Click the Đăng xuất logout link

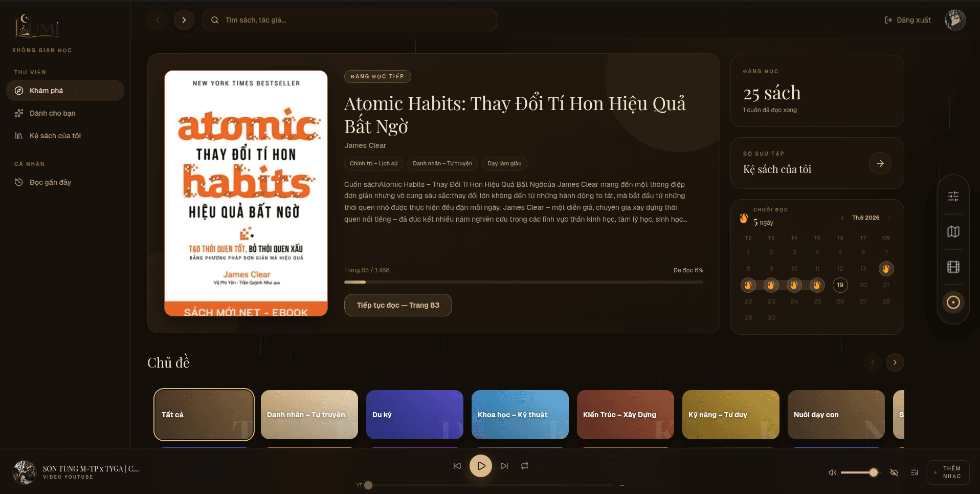point(908,20)
